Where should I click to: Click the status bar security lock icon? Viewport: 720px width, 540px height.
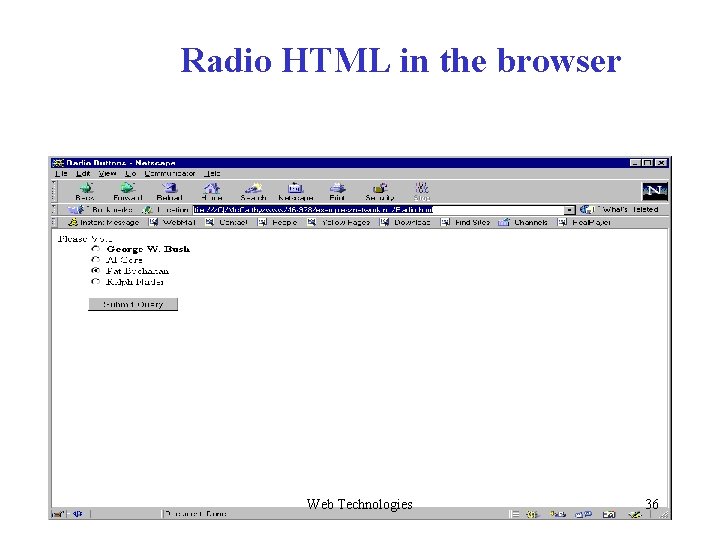click(x=57, y=514)
